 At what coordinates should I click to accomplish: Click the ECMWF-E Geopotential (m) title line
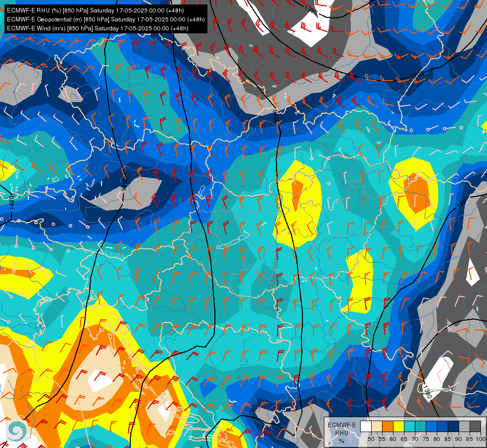point(105,19)
